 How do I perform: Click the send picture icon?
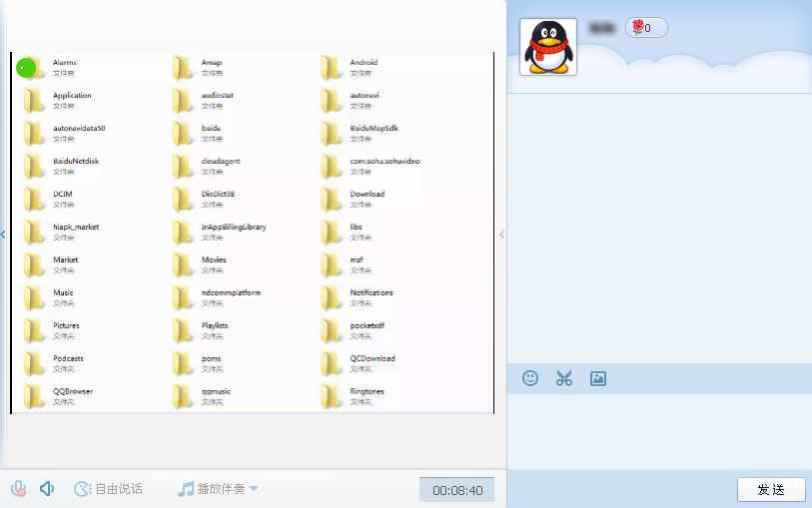pos(598,378)
